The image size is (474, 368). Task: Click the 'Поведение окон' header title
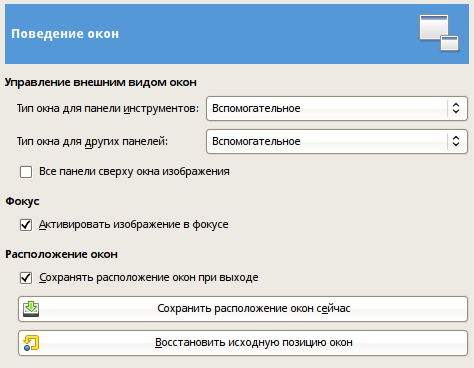[65, 34]
